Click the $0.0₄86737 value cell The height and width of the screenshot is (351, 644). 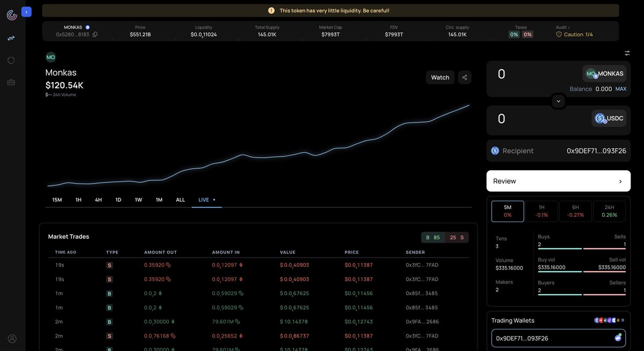click(x=295, y=336)
